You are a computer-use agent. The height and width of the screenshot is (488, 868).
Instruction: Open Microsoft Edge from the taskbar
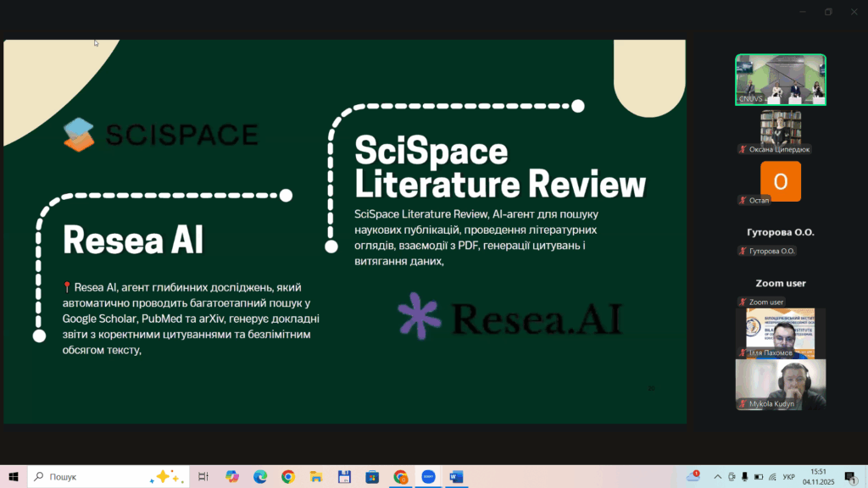pyautogui.click(x=260, y=476)
